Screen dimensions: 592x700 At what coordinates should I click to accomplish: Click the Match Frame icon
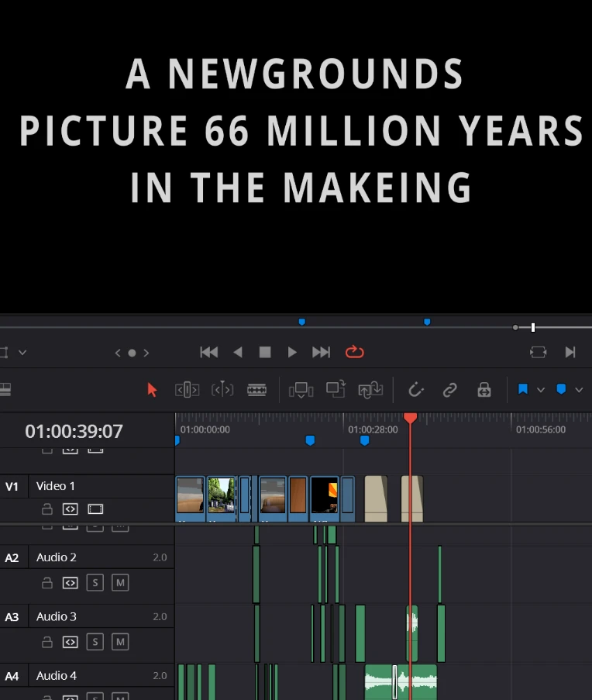(x=539, y=352)
